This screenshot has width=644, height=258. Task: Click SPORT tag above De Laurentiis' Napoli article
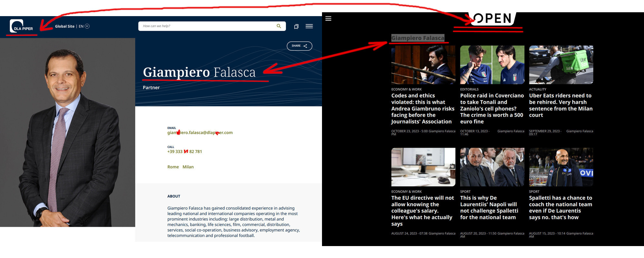[x=465, y=192]
